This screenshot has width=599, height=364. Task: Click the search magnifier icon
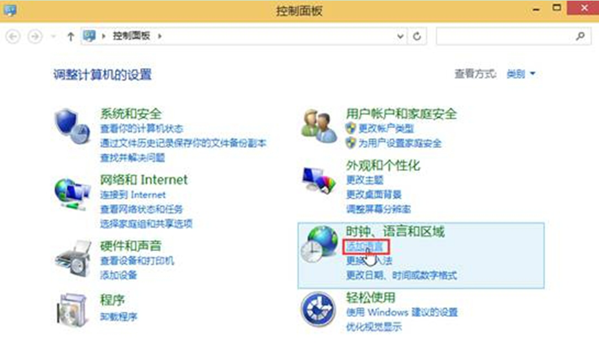(x=580, y=36)
